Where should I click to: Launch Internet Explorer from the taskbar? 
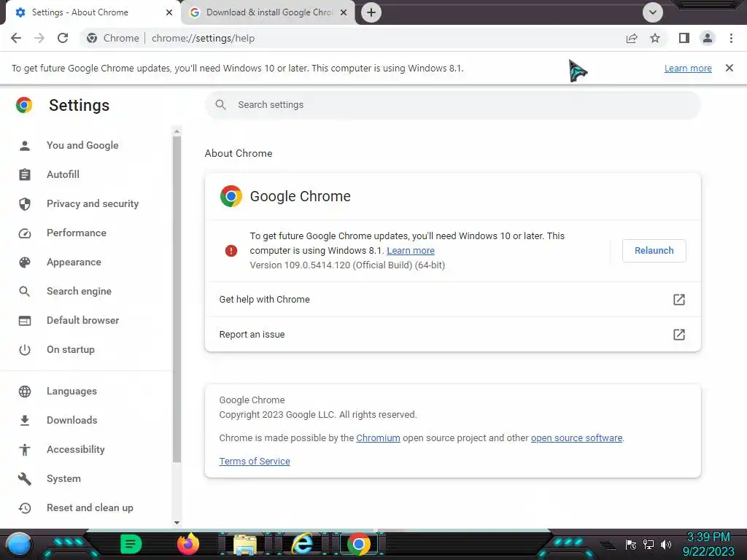coord(302,544)
